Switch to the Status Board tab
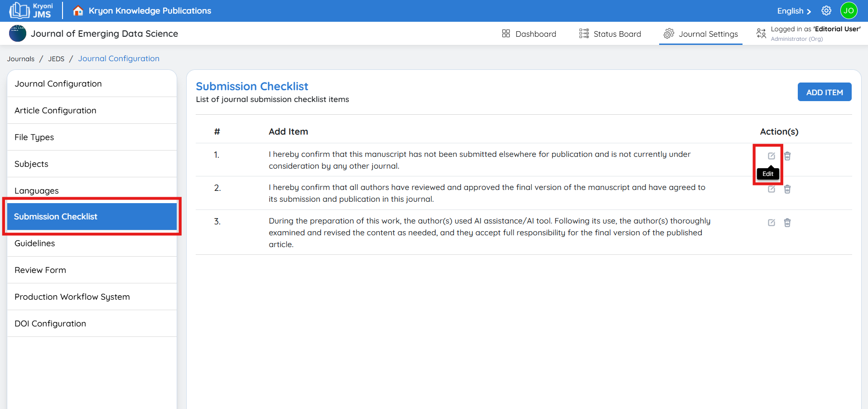 (610, 34)
